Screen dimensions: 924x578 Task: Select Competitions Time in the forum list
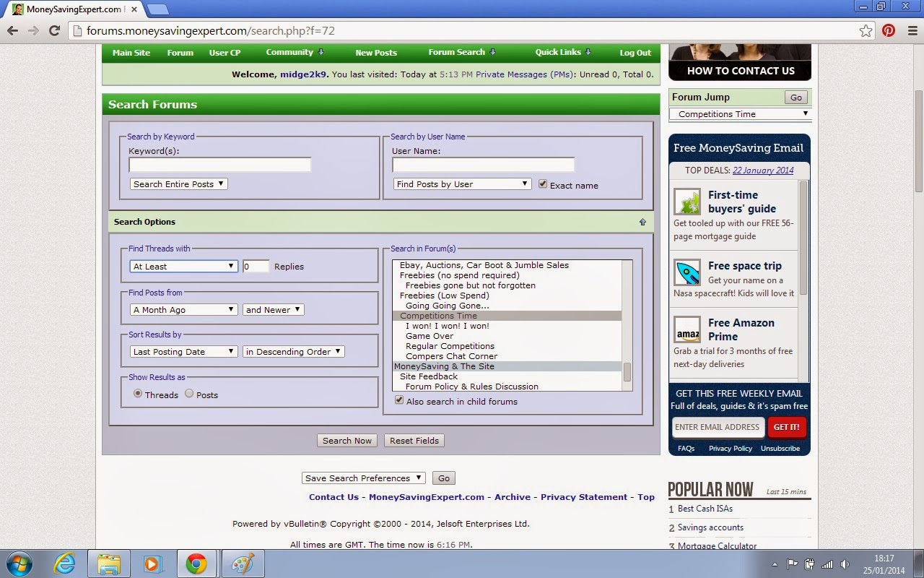pos(507,316)
